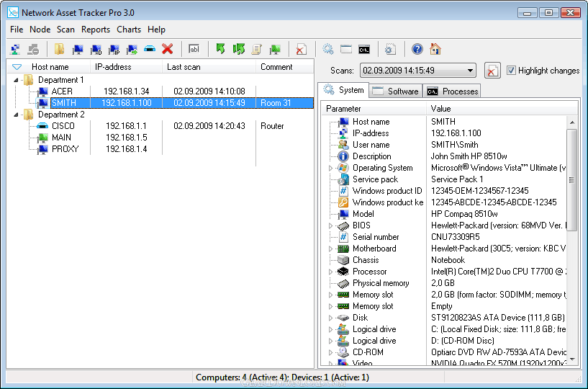
Task: Click the triangle icon left of Host name header
Action: tap(17, 67)
